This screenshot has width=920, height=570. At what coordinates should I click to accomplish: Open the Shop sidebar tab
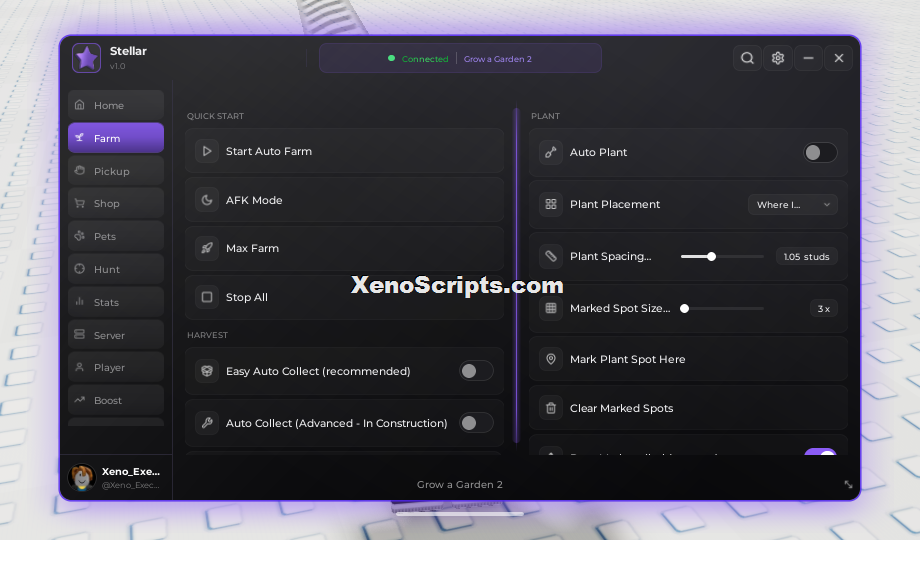click(x=116, y=204)
